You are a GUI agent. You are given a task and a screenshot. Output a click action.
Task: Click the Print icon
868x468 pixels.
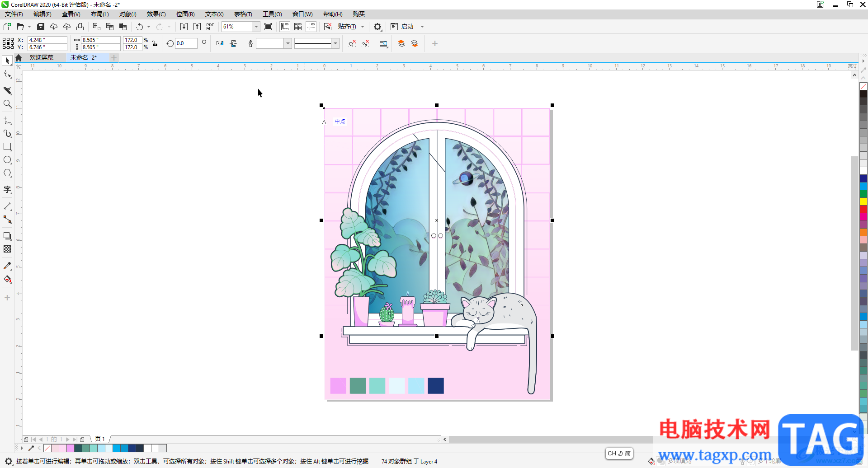pos(80,27)
